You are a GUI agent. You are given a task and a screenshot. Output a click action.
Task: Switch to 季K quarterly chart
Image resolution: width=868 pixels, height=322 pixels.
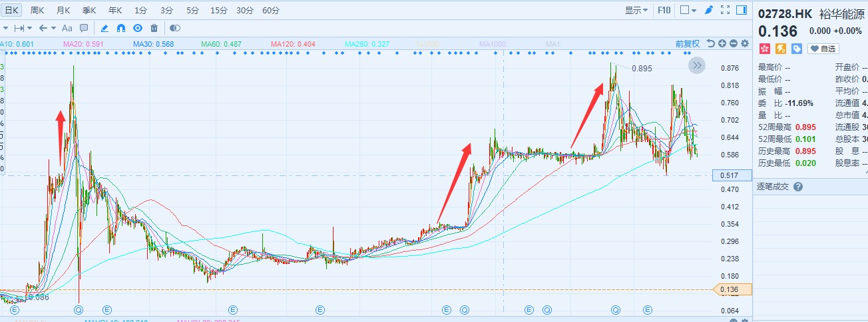coord(89,10)
